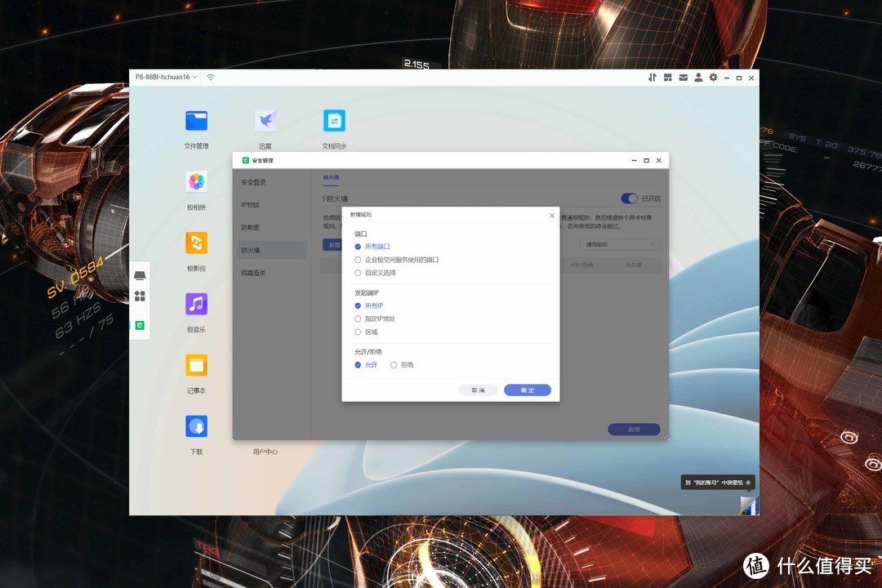Screen dimensions: 882x588
Task: Select the 企业极空间服务使用的端口 radio option
Action: pos(358,260)
